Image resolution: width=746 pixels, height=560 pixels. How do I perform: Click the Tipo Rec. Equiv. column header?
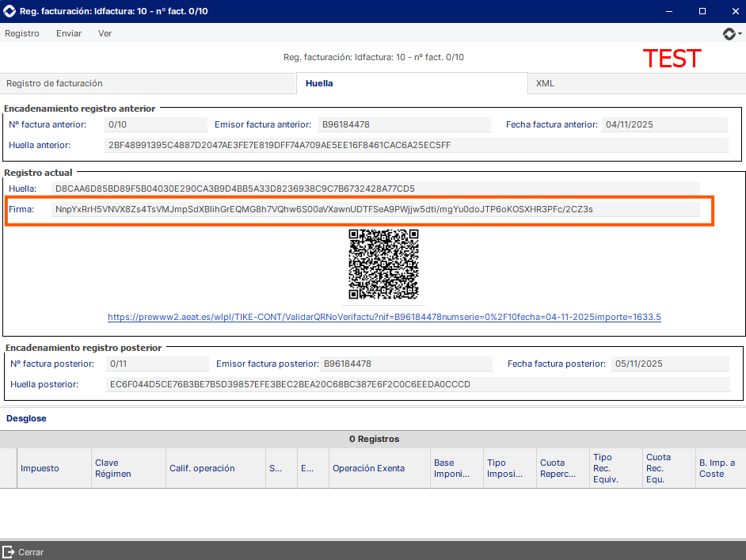click(x=616, y=468)
